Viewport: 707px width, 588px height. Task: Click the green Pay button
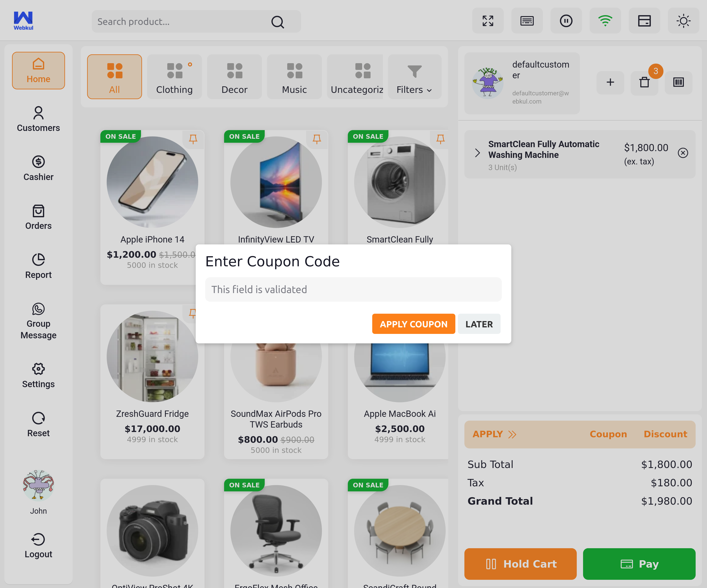coord(639,564)
